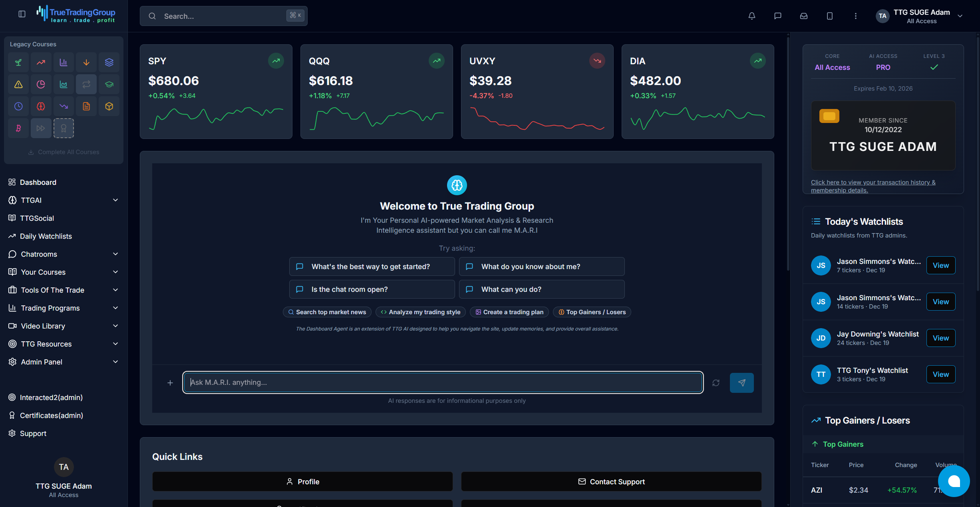Go to TTGSocial in the sidebar
This screenshot has width=980, height=507.
(37, 218)
